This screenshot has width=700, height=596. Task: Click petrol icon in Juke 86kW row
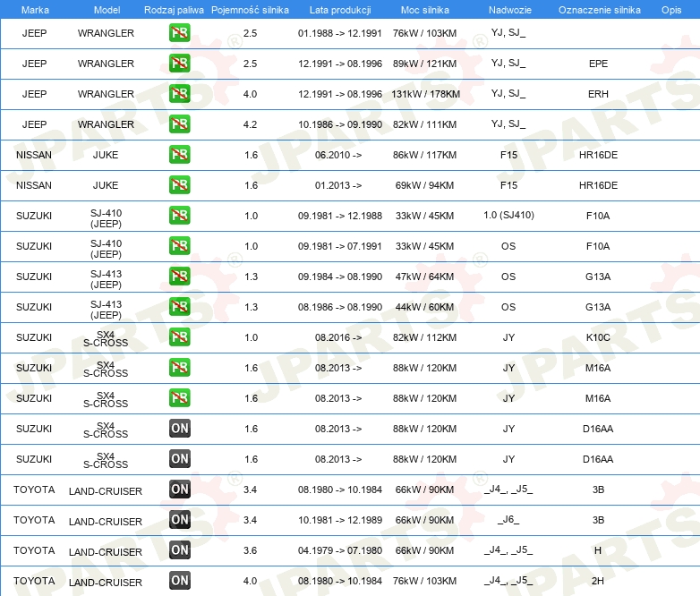179,155
